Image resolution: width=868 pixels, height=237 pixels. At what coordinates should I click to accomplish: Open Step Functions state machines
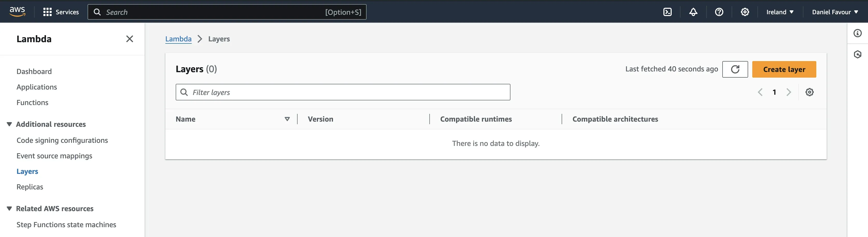point(66,225)
